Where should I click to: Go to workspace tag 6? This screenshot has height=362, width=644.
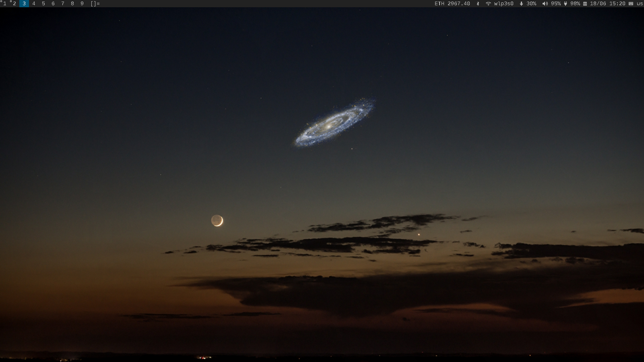coord(53,4)
